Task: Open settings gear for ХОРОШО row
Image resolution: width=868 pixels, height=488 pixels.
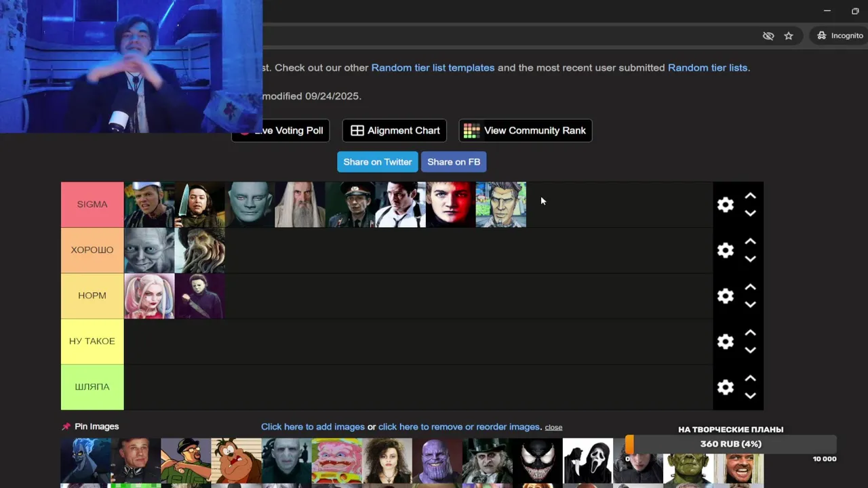Action: click(x=726, y=250)
